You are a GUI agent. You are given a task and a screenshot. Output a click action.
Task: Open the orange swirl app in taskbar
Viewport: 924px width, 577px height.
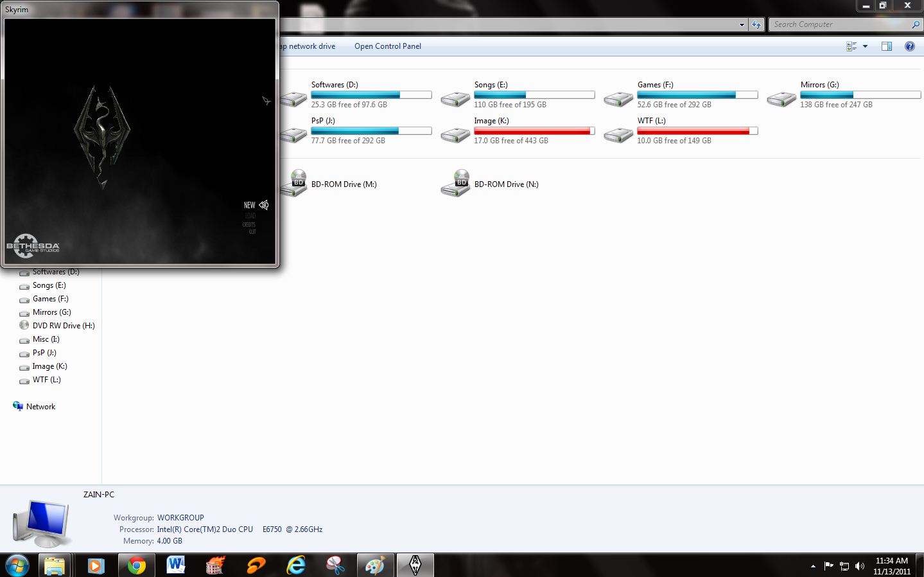pyautogui.click(x=256, y=565)
